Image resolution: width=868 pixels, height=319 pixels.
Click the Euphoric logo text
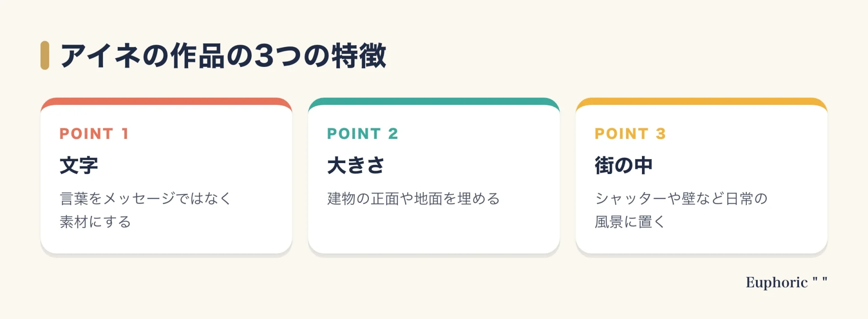pyautogui.click(x=776, y=282)
